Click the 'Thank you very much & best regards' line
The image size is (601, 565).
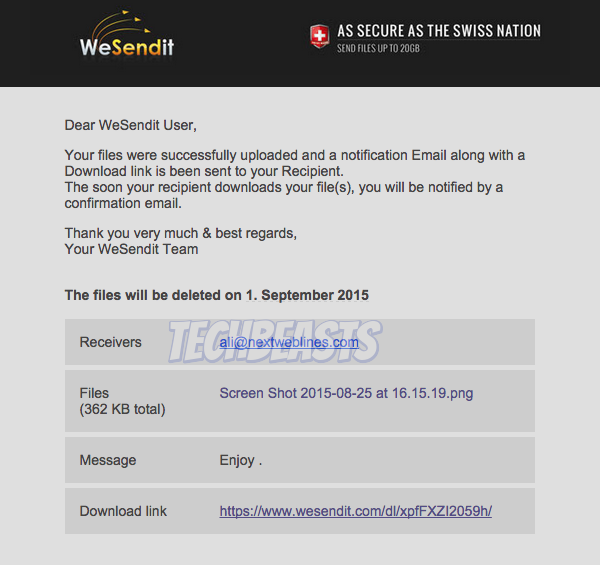[x=181, y=233]
